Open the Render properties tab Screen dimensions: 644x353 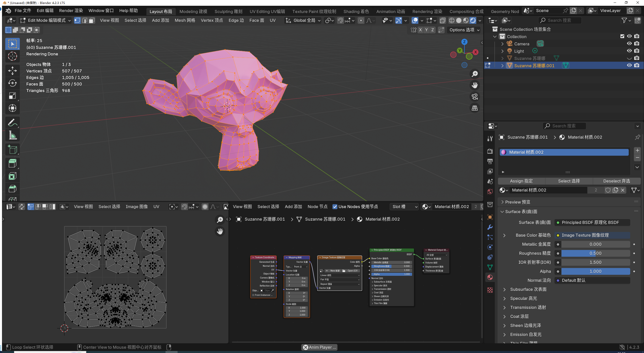490,151
